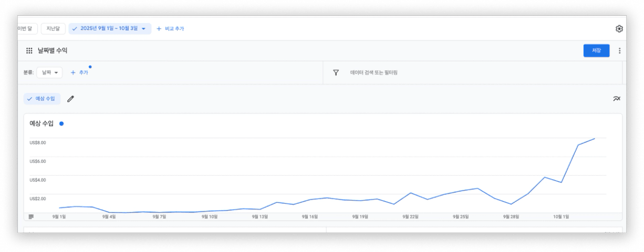Image resolution: width=644 pixels, height=252 pixels.
Task: Click the chart line peak at far right
Action: [x=594, y=139]
